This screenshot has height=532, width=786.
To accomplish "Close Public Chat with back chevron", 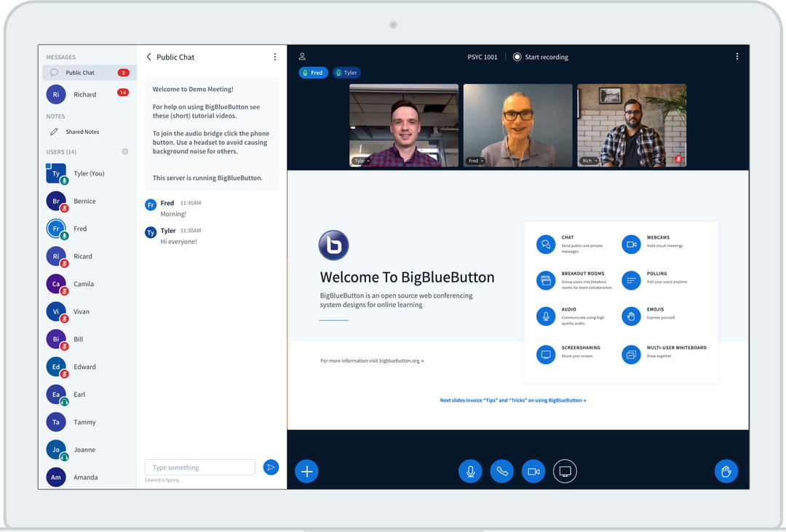I will pyautogui.click(x=149, y=57).
